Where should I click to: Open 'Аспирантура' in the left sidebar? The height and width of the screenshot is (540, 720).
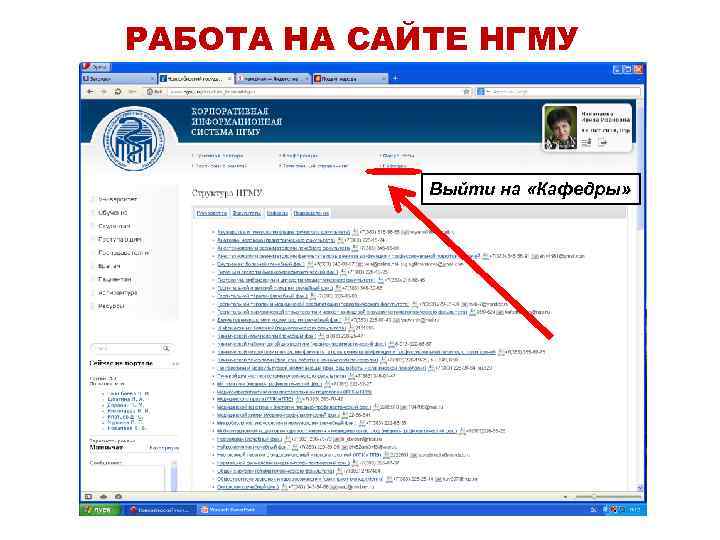(118, 292)
